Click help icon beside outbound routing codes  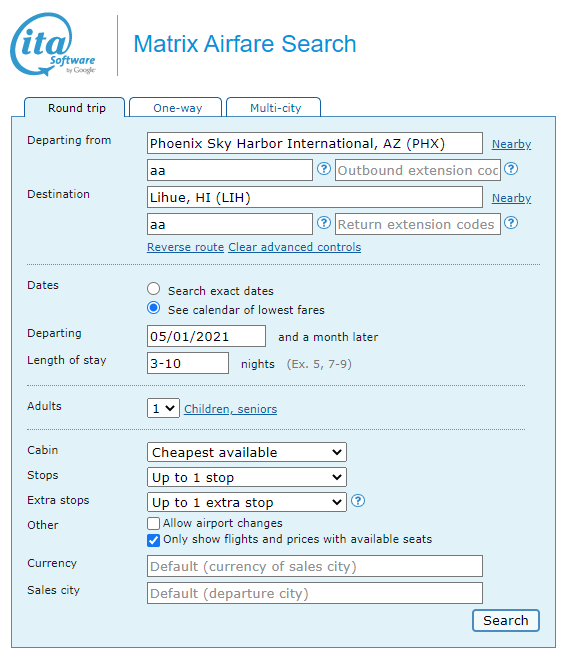pyautogui.click(x=324, y=169)
